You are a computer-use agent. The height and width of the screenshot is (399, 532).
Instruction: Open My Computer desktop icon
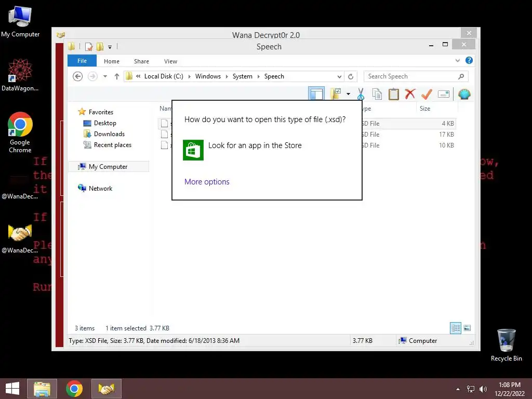click(x=20, y=22)
